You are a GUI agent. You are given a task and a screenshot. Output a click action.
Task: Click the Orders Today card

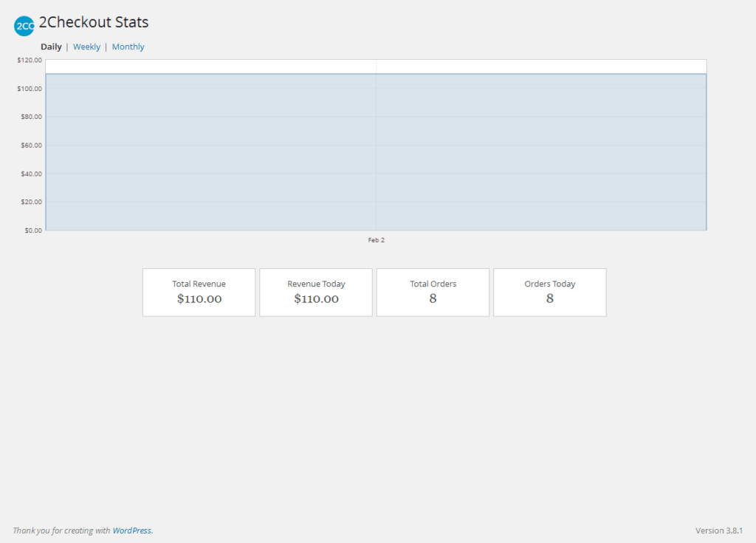click(549, 293)
